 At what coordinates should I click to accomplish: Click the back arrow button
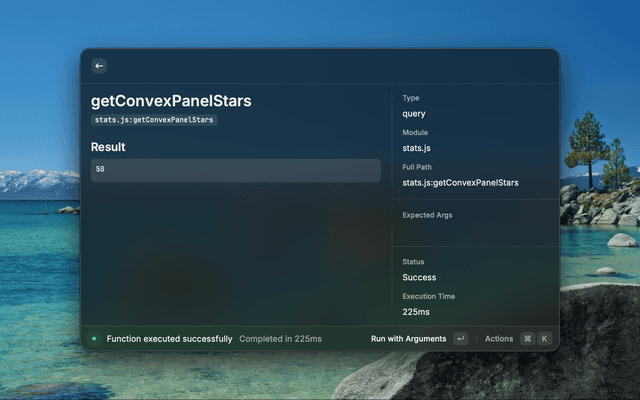coord(99,66)
